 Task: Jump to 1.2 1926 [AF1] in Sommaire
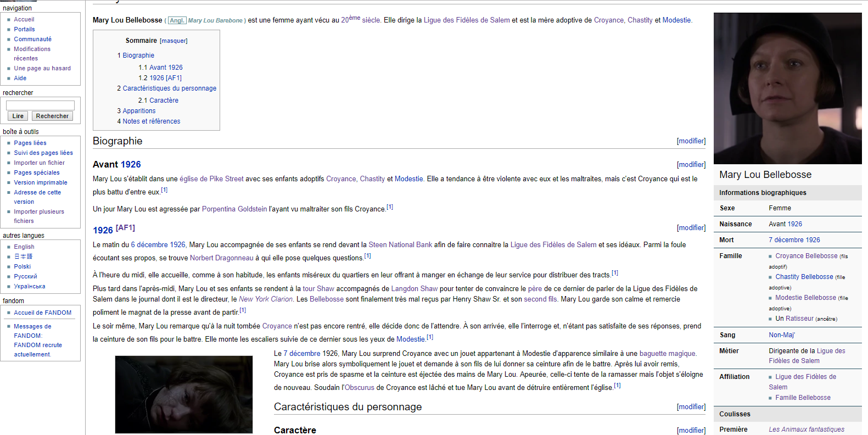[160, 78]
